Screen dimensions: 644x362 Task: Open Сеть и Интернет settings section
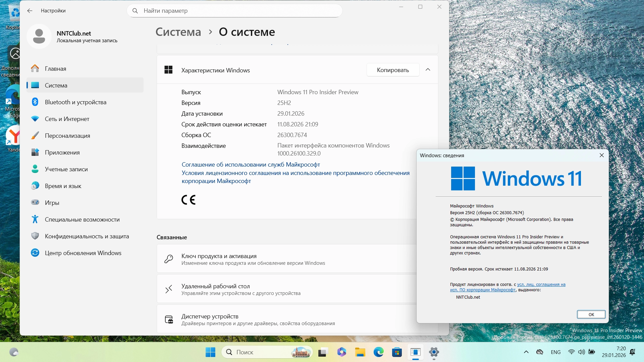coord(67,119)
